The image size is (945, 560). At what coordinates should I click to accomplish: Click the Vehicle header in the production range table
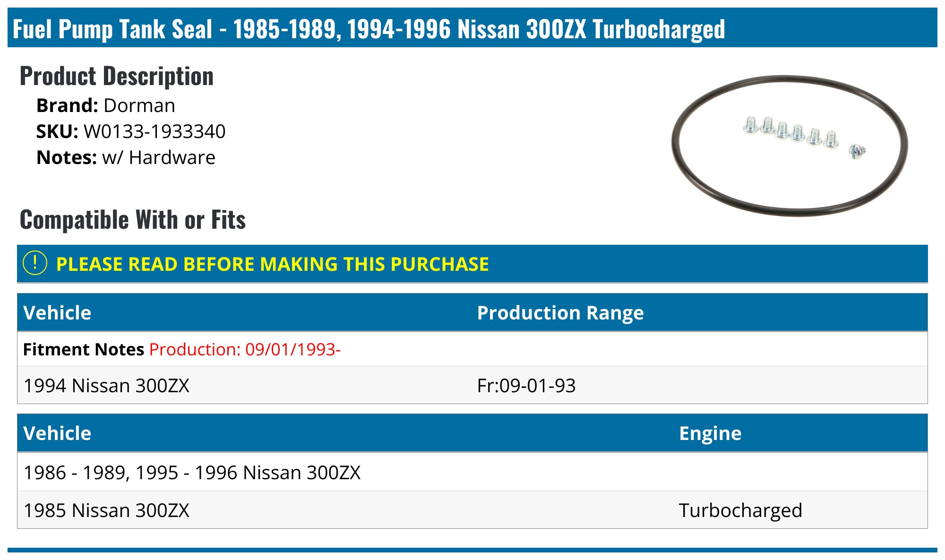[x=57, y=313]
